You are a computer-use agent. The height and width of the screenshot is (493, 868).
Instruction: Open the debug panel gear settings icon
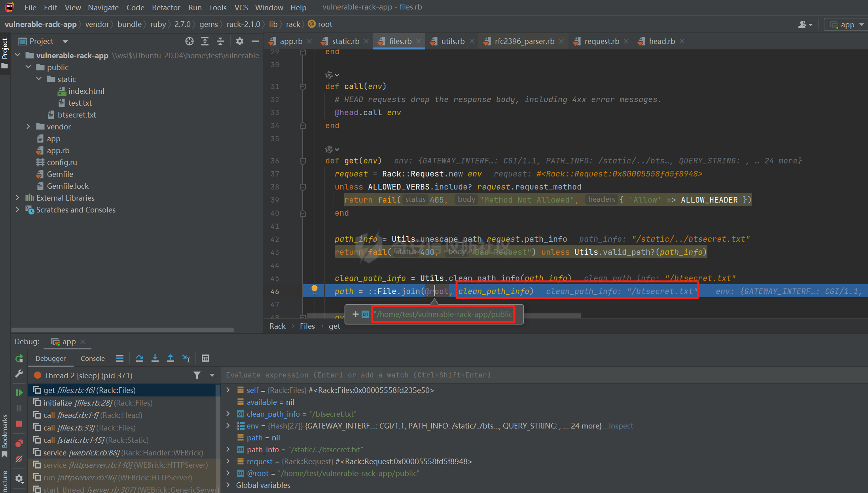[19, 479]
